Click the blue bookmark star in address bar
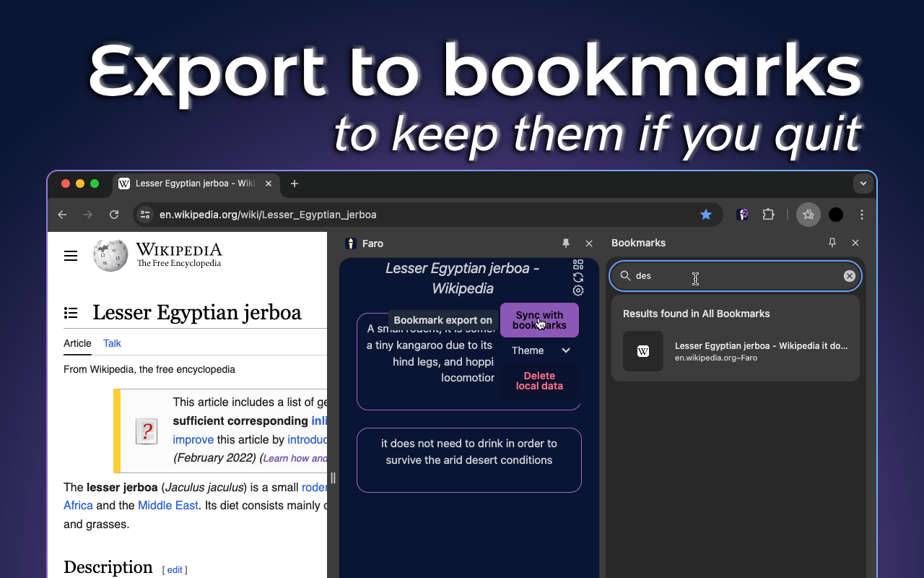 pyautogui.click(x=705, y=215)
